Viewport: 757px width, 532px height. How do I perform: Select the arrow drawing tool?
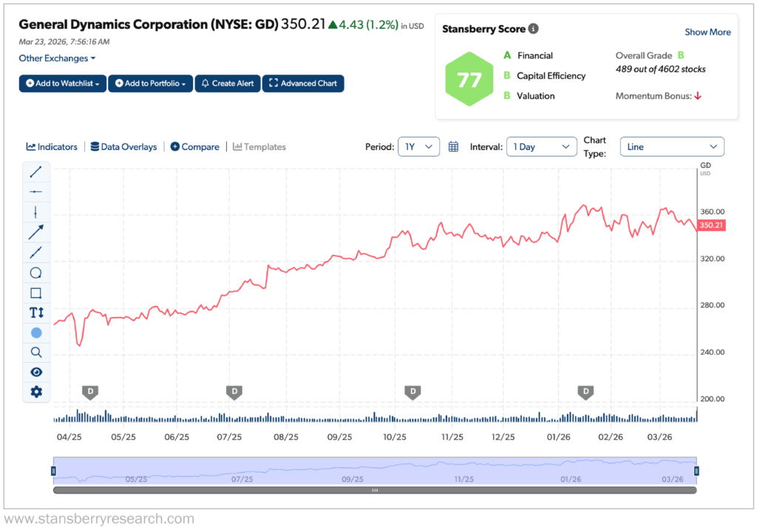click(x=36, y=232)
